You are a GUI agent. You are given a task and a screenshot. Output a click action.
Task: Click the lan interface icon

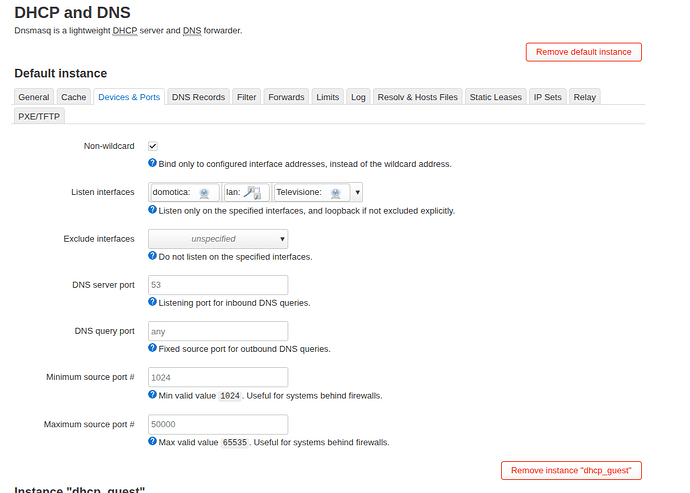pos(253,192)
